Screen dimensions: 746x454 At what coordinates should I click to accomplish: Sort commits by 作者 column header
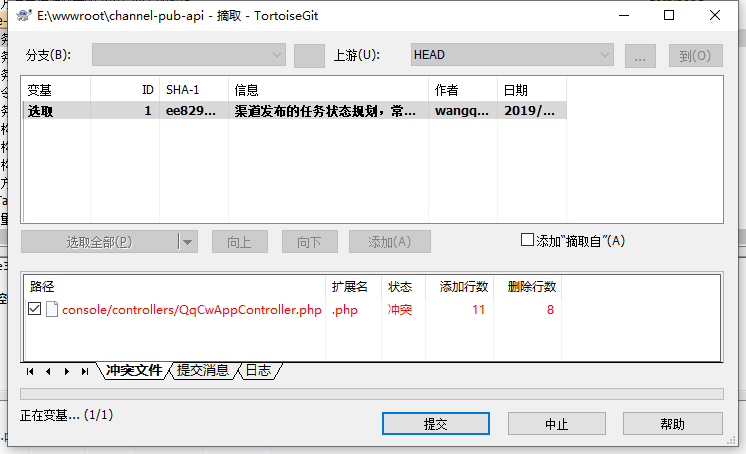[463, 89]
